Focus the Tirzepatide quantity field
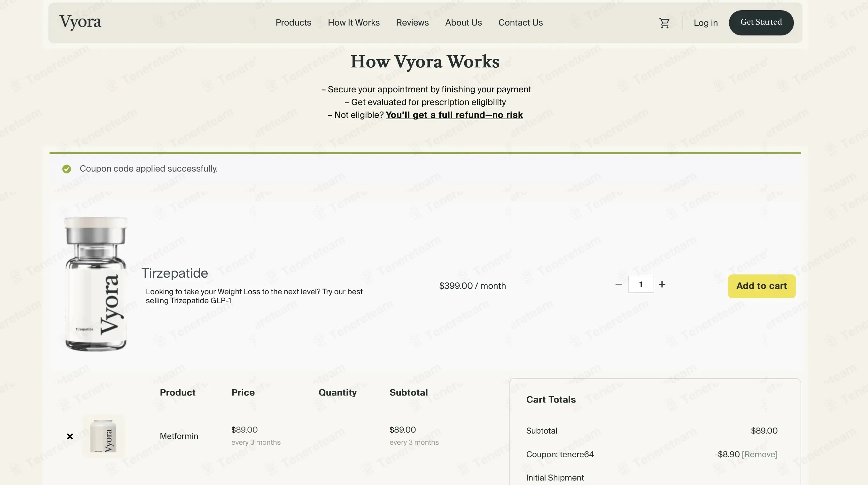Image resolution: width=868 pixels, height=485 pixels. (641, 284)
